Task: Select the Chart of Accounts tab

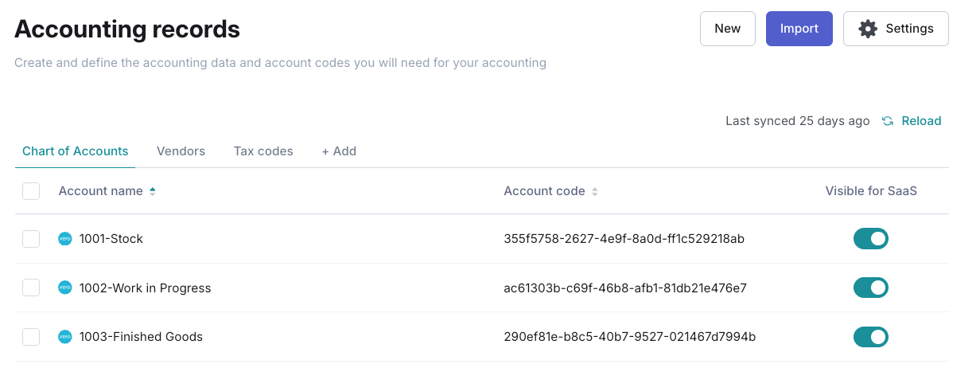Action: point(76,151)
